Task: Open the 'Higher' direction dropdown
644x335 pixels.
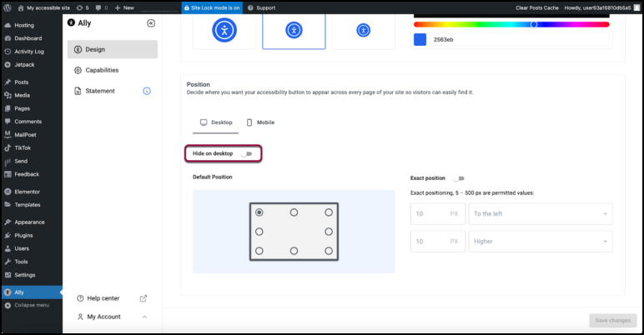Action: pos(541,242)
